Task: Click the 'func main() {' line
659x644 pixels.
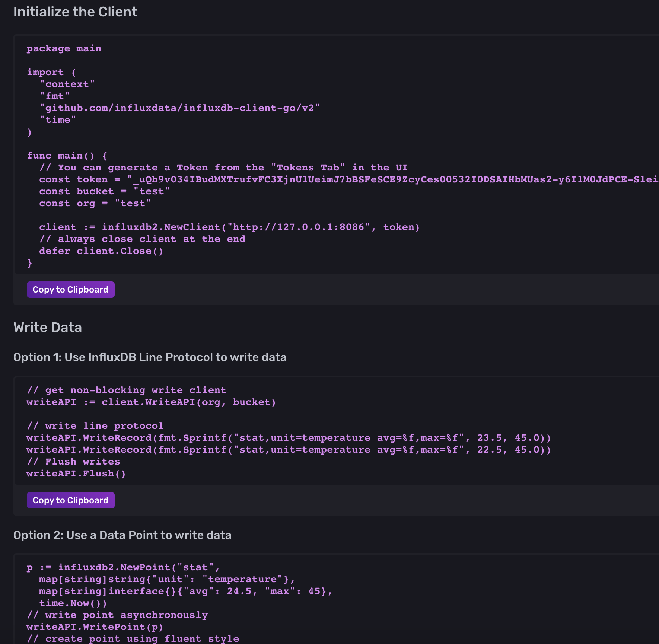Action: coord(67,156)
